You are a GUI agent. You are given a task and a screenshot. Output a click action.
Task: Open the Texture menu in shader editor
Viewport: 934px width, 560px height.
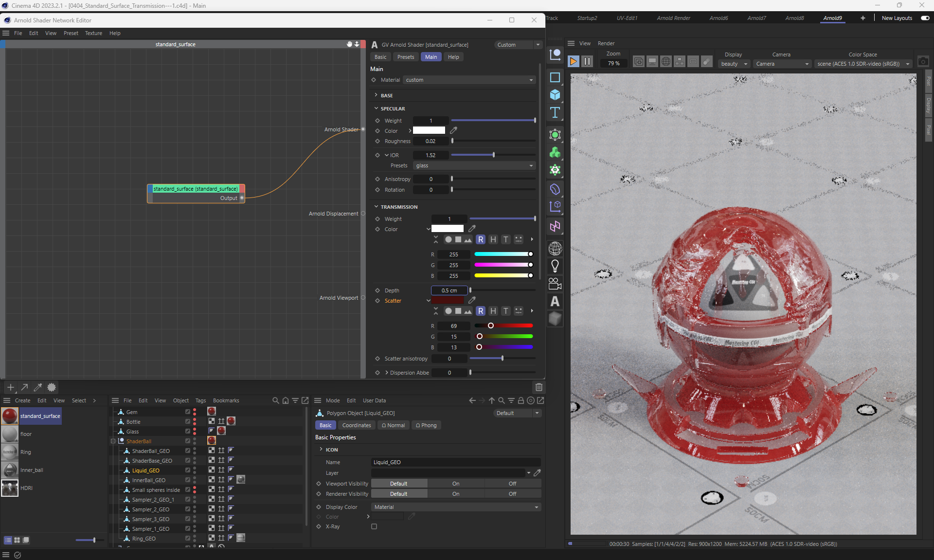pyautogui.click(x=93, y=33)
